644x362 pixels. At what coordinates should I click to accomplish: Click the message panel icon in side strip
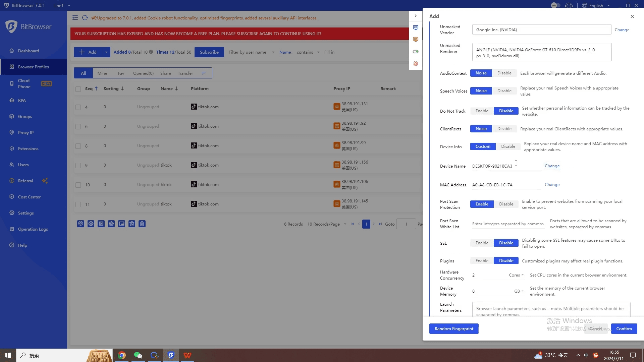click(416, 27)
